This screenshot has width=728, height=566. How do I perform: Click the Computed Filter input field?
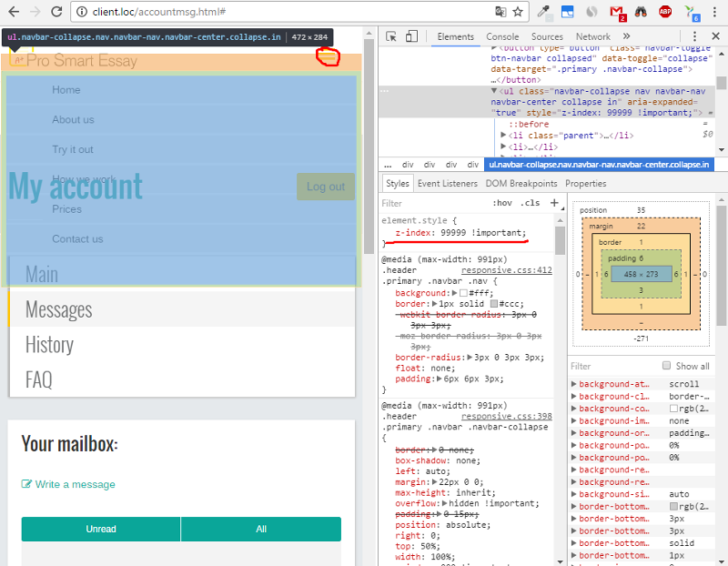pos(612,366)
